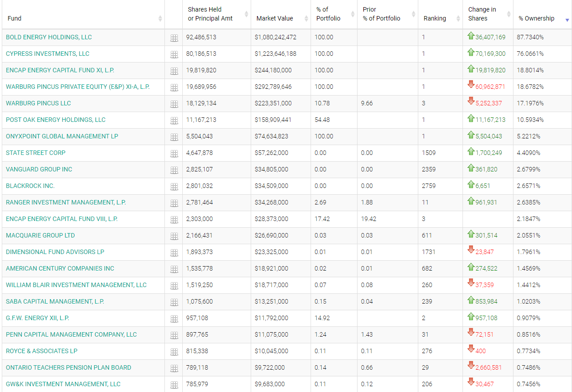Select portfolio percentage 54.48
This screenshot has height=392, width=572.
pyautogui.click(x=322, y=120)
